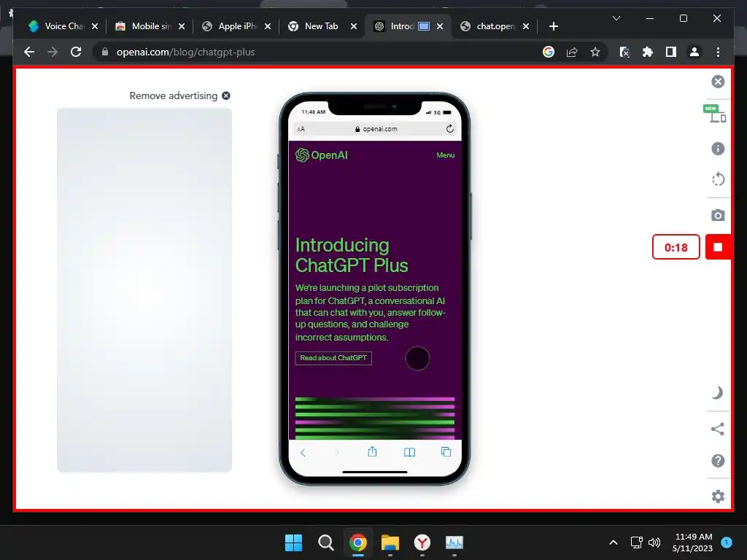Image resolution: width=747 pixels, height=560 pixels.
Task: Go back in Chrome
Action: [x=29, y=52]
